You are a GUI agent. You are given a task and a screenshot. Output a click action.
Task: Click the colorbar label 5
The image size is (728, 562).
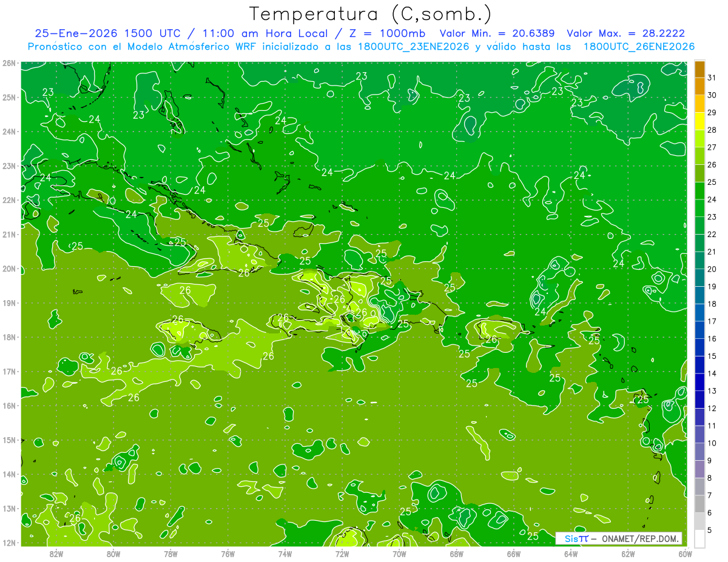[x=710, y=530]
